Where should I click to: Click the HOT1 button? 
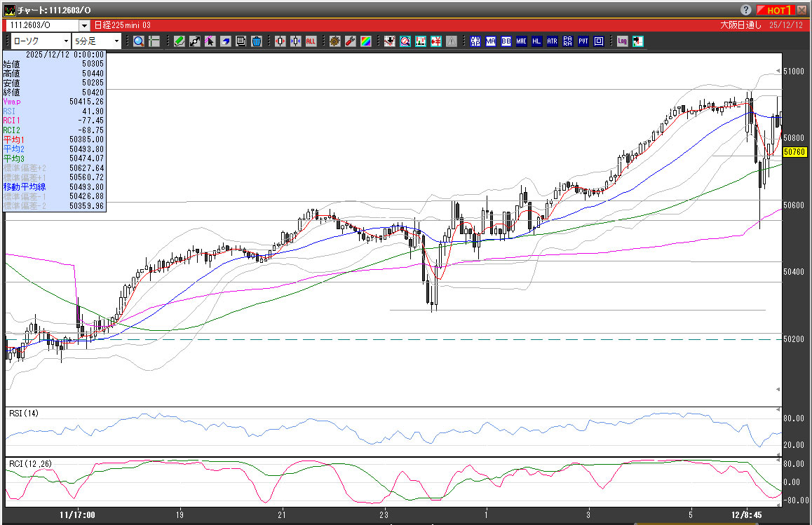point(776,10)
